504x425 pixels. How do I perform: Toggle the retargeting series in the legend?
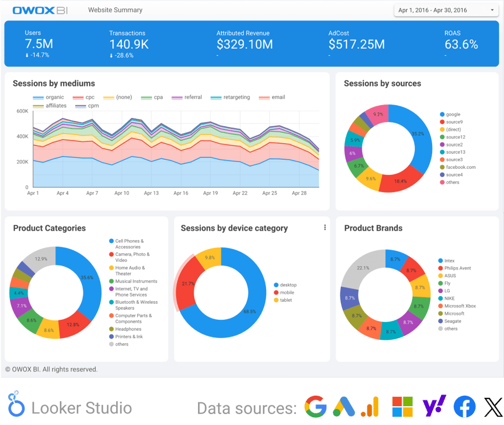coord(230,97)
